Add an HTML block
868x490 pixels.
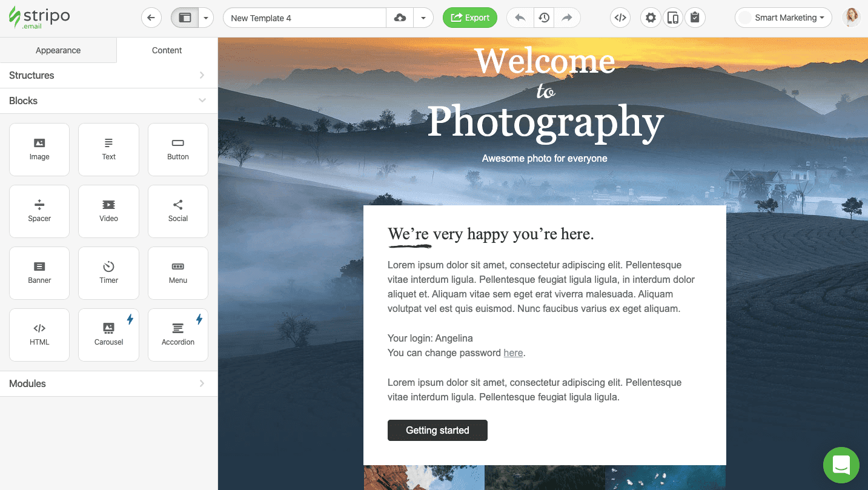pos(39,334)
